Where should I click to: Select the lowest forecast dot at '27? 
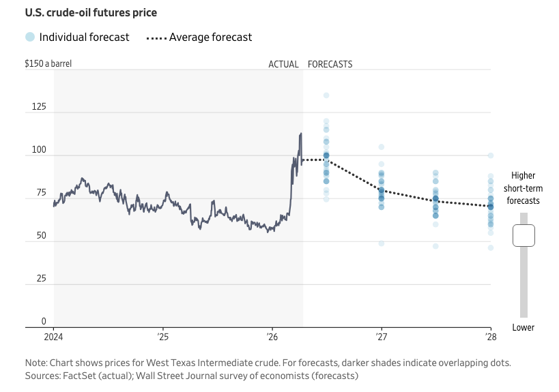pyautogui.click(x=381, y=243)
